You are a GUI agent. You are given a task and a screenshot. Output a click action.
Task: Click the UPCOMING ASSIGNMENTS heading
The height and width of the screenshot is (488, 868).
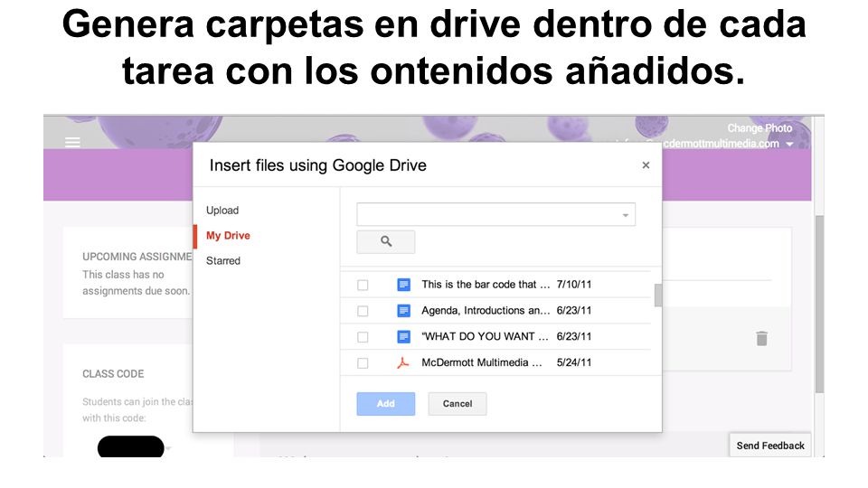click(137, 257)
